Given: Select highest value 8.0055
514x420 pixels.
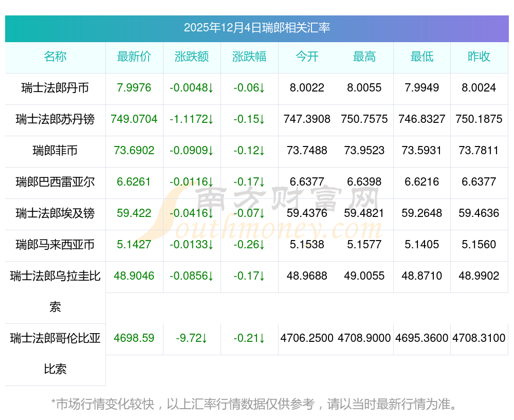Looking at the screenshot, I should 364,88.
